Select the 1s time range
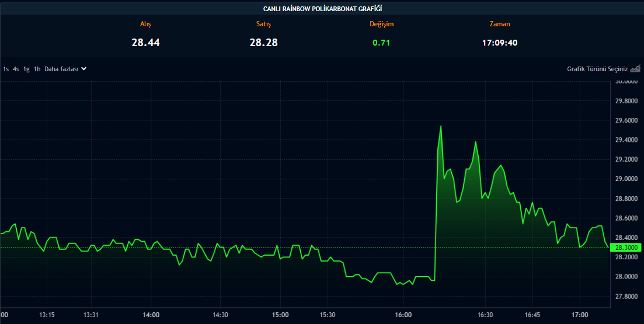644x324 pixels. 6,69
